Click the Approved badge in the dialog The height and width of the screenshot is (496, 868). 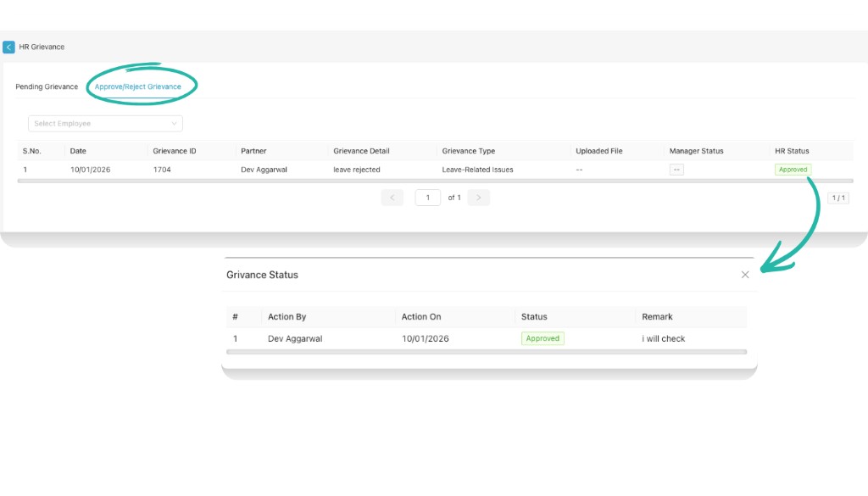point(542,337)
